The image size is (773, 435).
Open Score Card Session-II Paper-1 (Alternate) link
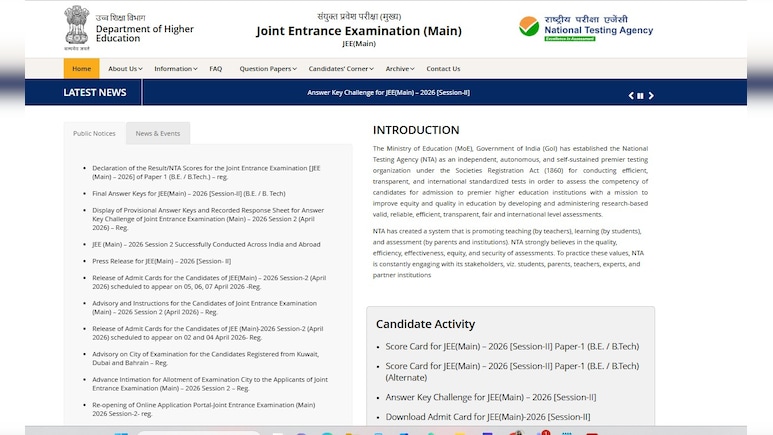pyautogui.click(x=512, y=371)
